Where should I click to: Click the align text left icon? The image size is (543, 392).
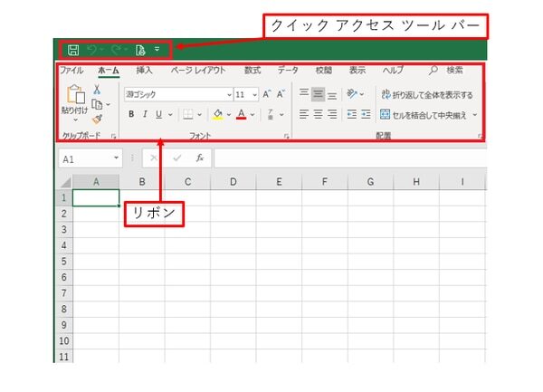[304, 114]
